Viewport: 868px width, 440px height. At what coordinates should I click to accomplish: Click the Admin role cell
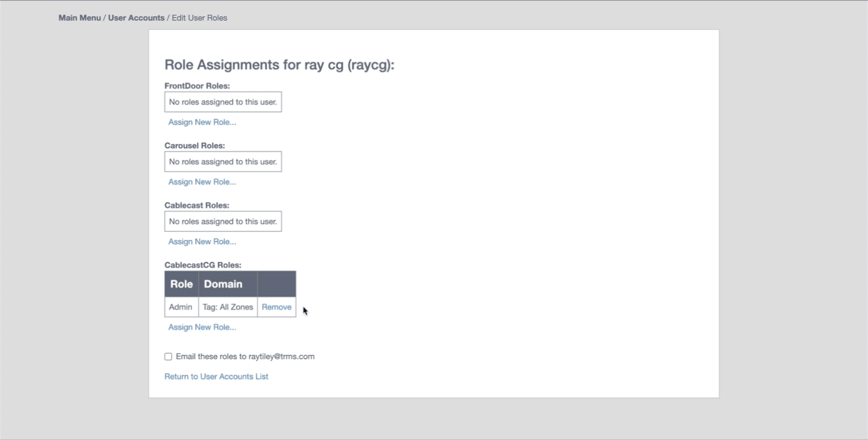tap(181, 307)
